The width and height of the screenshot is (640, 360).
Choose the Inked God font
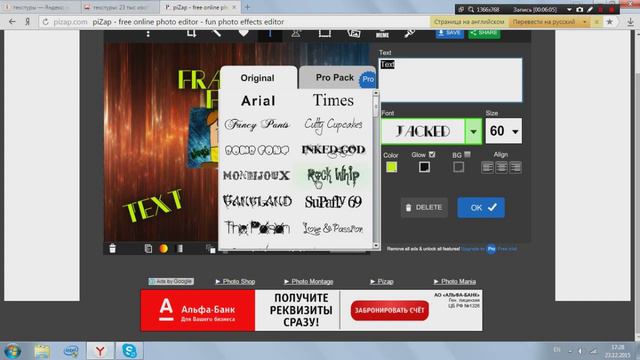click(x=333, y=150)
